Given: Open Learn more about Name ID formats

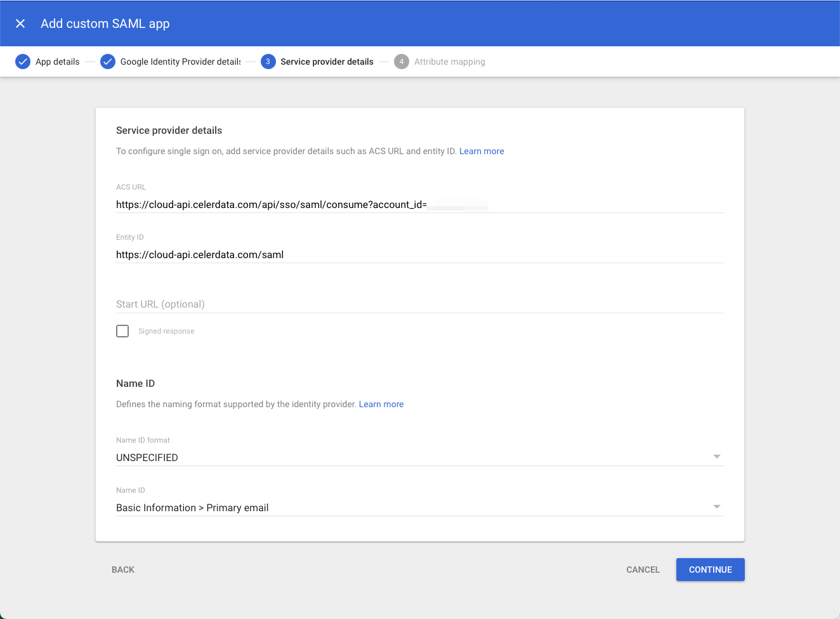Looking at the screenshot, I should 381,404.
